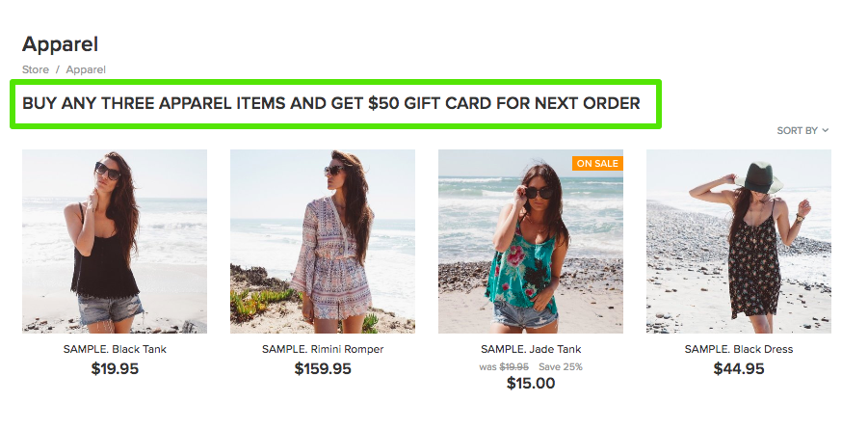The height and width of the screenshot is (429, 868).
Task: Click the $15.00 Jade Tank sale price
Action: (x=531, y=384)
